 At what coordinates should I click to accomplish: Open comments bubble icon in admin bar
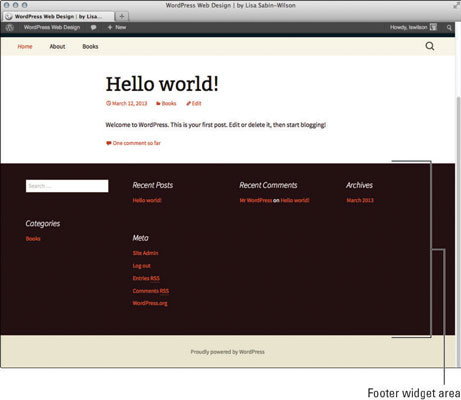(x=93, y=28)
